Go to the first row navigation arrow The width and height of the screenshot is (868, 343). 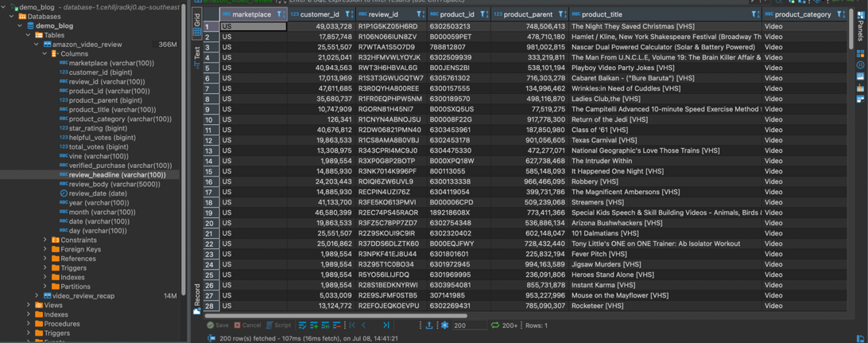click(353, 325)
